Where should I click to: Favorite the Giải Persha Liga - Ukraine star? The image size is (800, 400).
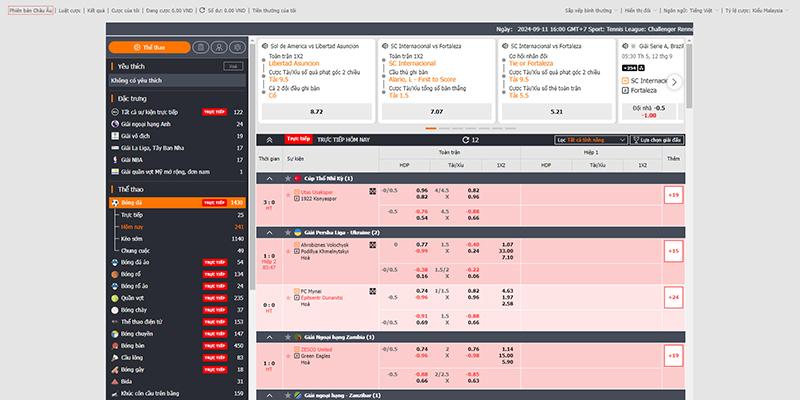click(288, 233)
